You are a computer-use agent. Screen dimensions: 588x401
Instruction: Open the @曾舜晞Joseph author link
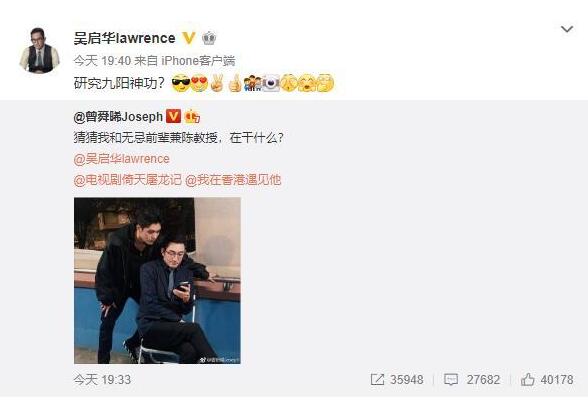click(x=118, y=117)
